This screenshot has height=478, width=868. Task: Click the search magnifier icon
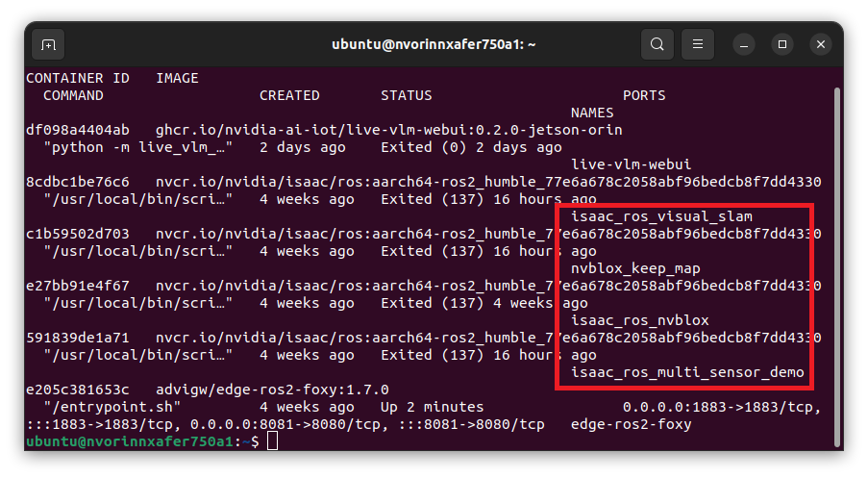(657, 44)
